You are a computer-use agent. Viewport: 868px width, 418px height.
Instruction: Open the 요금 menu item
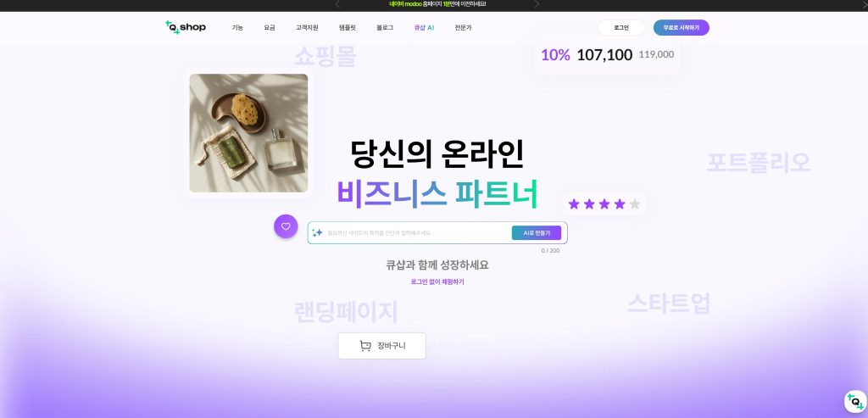[x=270, y=28]
